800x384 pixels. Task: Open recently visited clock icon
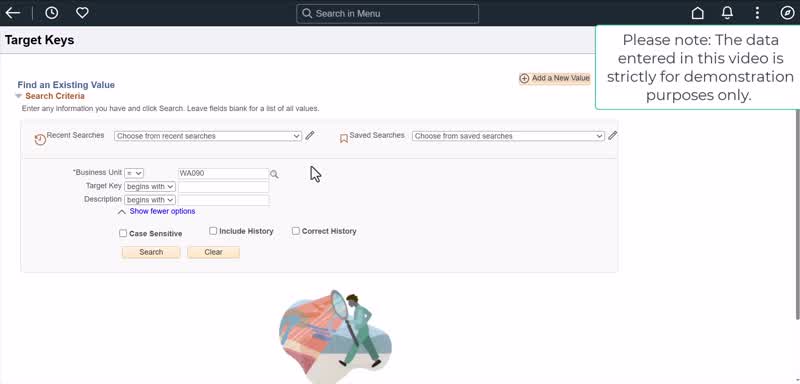pyautogui.click(x=52, y=13)
